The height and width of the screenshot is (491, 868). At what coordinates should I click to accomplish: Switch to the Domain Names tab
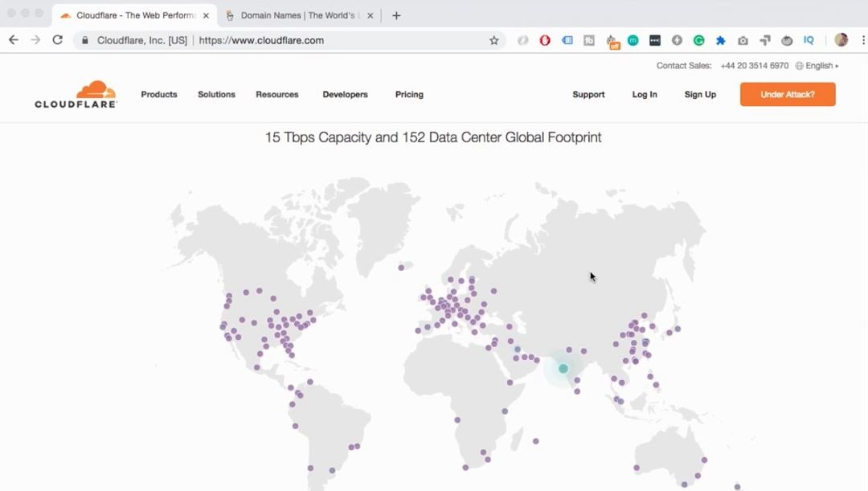point(297,15)
